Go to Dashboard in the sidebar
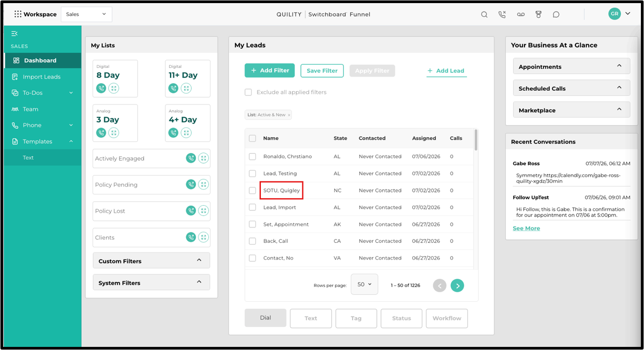This screenshot has height=350, width=644. pos(42,61)
